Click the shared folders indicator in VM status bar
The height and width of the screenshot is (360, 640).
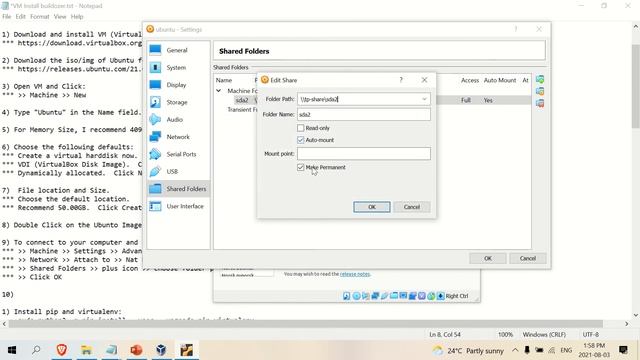click(393, 296)
